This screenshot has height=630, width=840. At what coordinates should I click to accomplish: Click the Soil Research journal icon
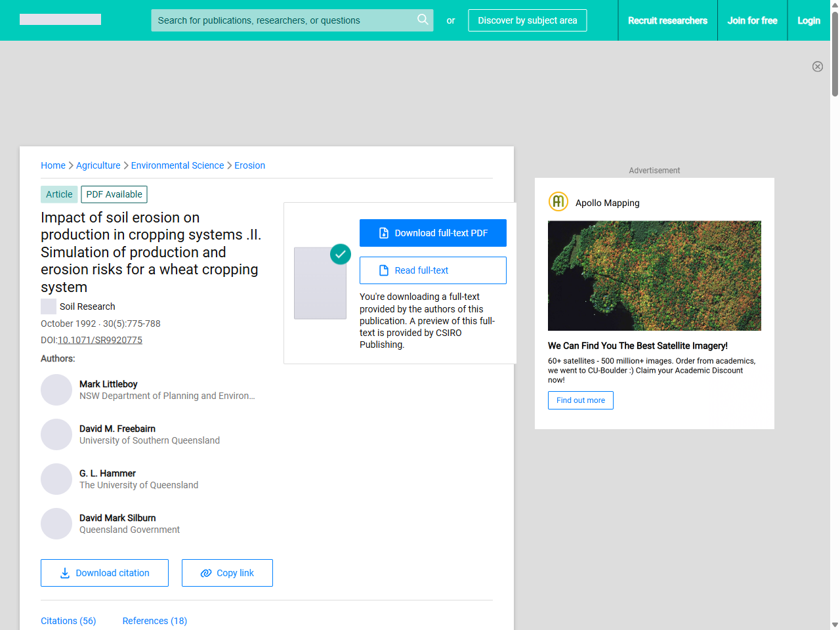coord(49,306)
